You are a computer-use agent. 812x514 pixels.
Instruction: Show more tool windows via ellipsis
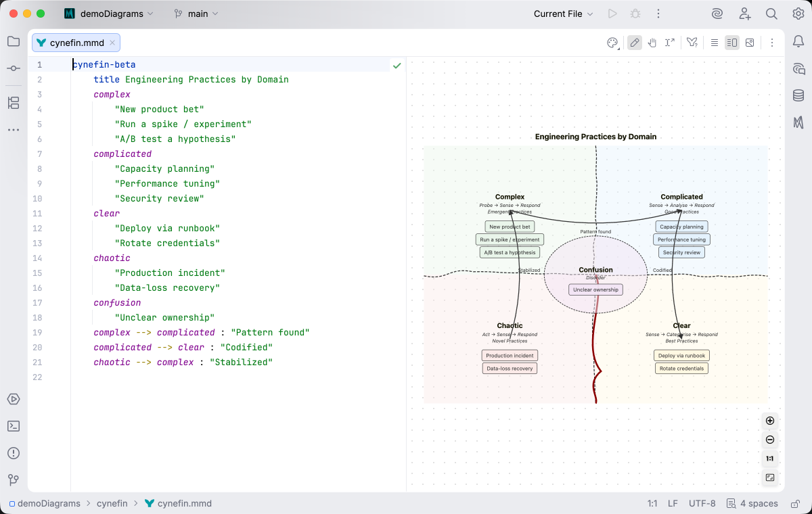pyautogui.click(x=14, y=129)
